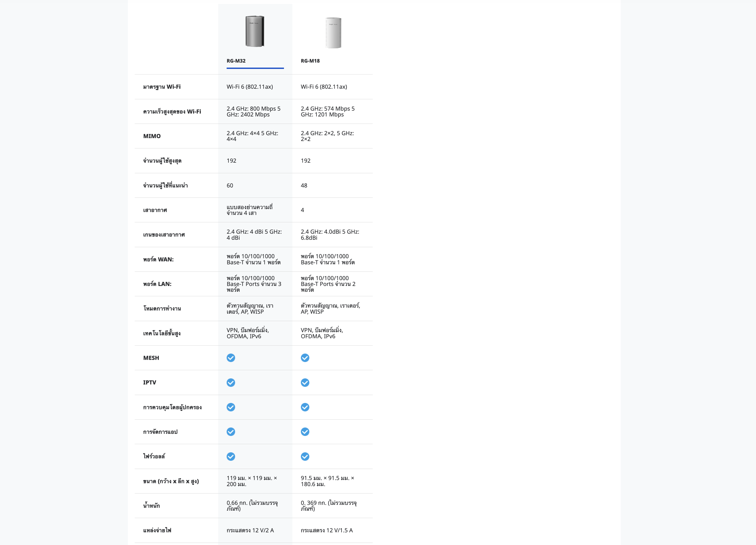
Task: Click the RG-M18 firewall checkmark icon
Action: 305,456
